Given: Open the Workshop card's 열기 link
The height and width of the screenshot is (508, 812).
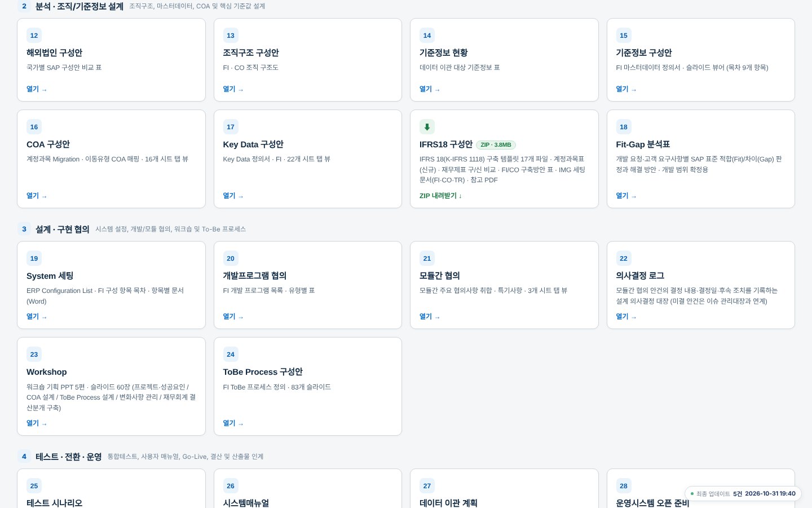Looking at the screenshot, I should coord(37,423).
